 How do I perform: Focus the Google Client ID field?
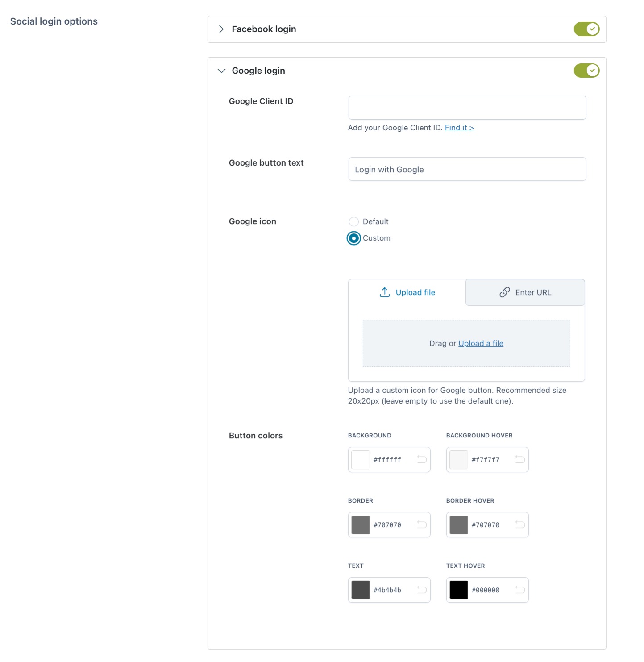pyautogui.click(x=467, y=108)
